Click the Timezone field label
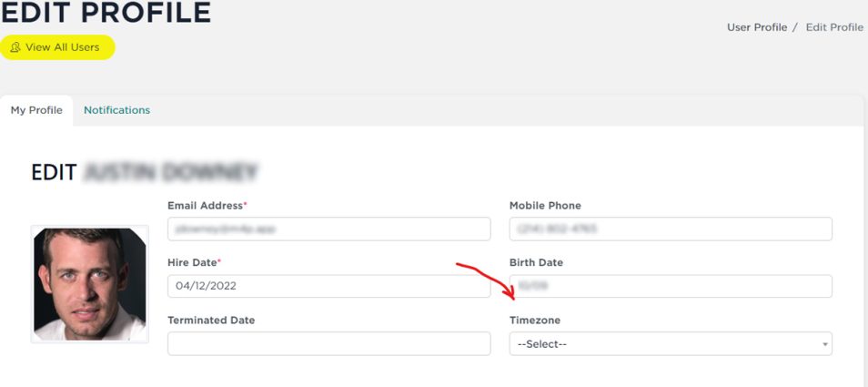868x387 pixels. tap(534, 321)
